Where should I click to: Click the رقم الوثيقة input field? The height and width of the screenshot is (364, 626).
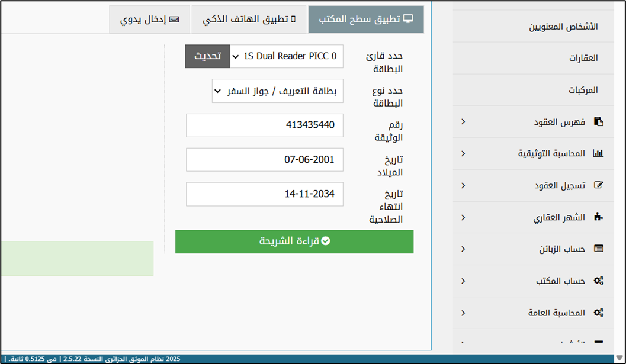[264, 125]
